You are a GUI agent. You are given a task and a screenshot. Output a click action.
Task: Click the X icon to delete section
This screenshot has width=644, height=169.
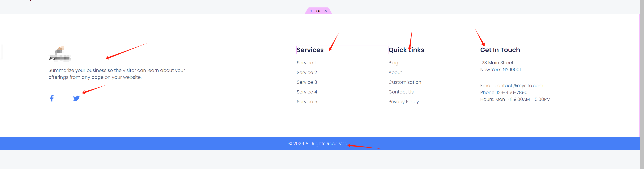326,11
